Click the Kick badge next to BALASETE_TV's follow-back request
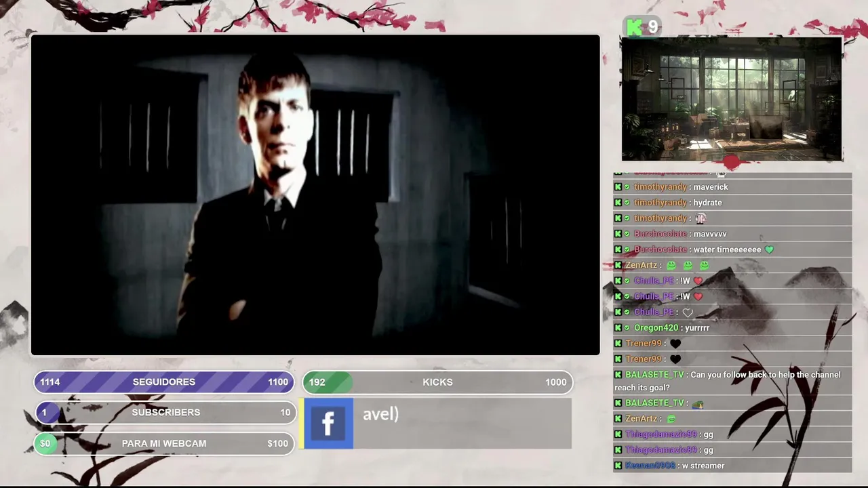This screenshot has width=868, height=488. point(618,375)
